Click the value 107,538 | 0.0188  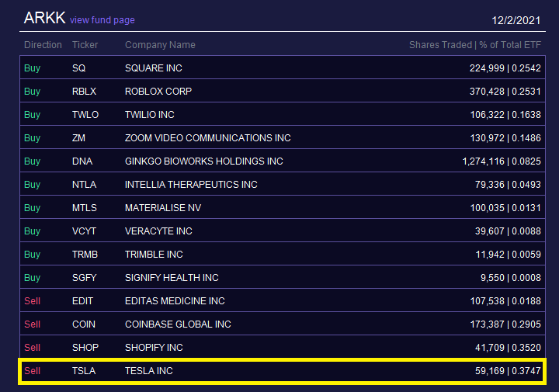pyautogui.click(x=505, y=301)
